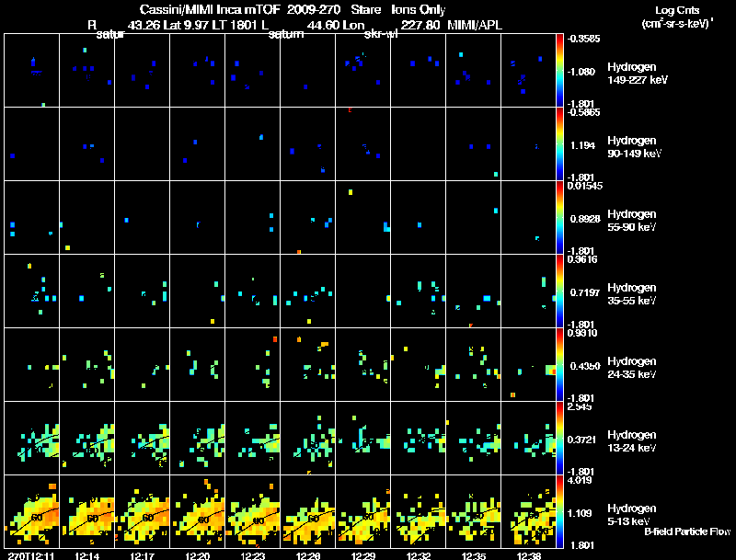Image resolution: width=736 pixels, height=560 pixels.
Task: Click the 12:26 time label
Action: [x=308, y=555]
